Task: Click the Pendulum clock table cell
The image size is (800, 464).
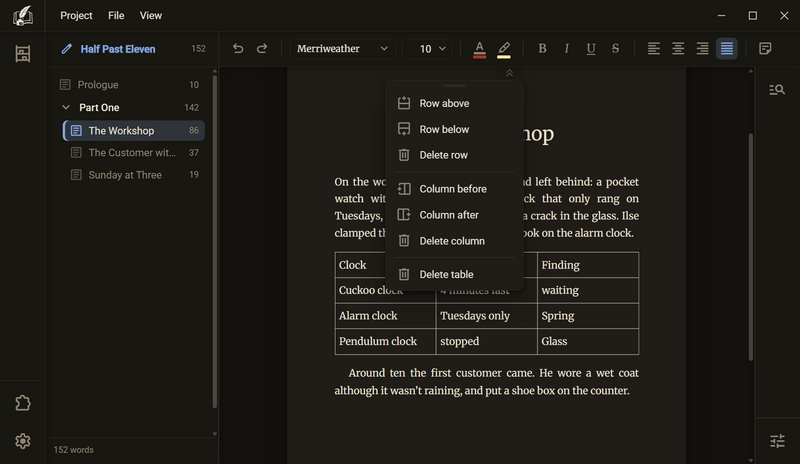Action: [385, 341]
